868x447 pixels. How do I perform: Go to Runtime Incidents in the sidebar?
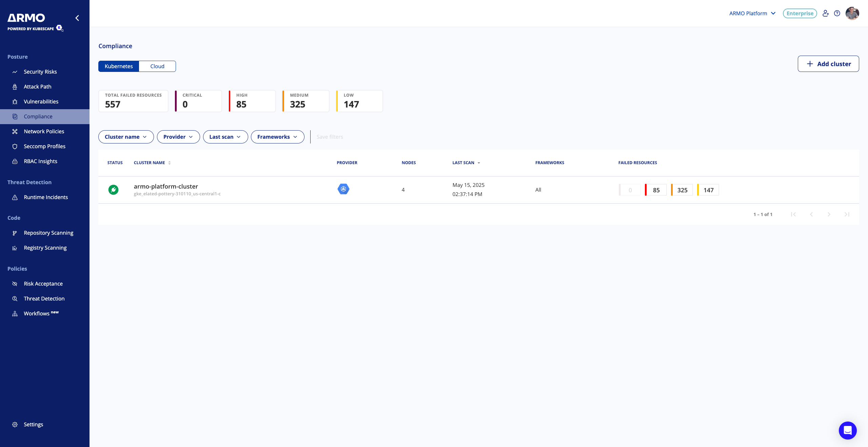pos(46,197)
